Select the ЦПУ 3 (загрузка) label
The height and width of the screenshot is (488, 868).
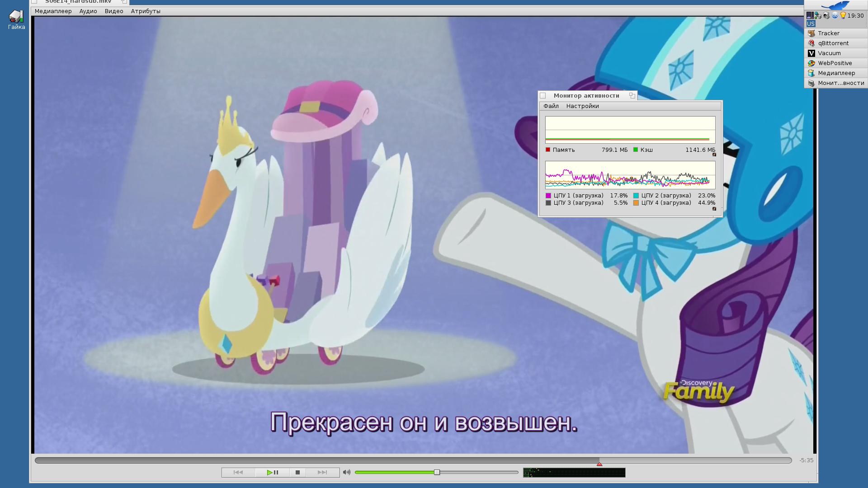(579, 203)
